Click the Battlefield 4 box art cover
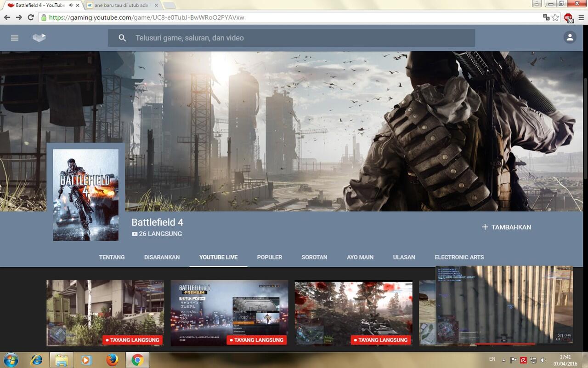 (x=85, y=195)
